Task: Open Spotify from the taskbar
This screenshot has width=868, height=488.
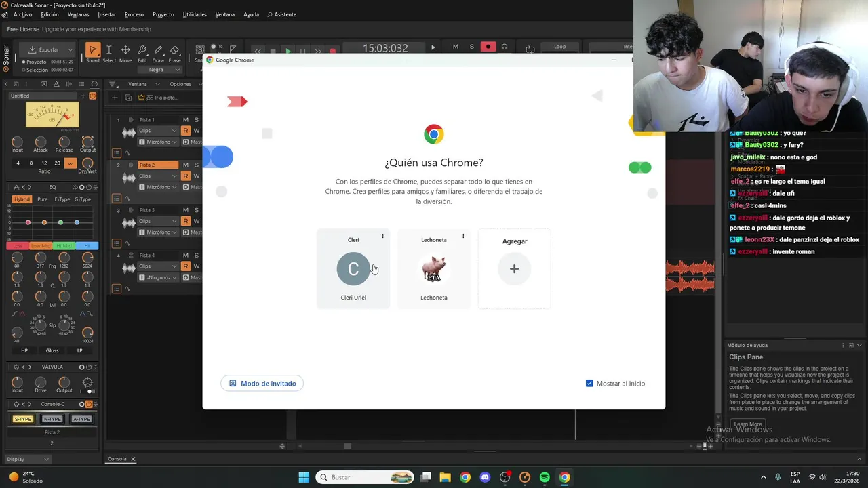Action: (x=545, y=477)
